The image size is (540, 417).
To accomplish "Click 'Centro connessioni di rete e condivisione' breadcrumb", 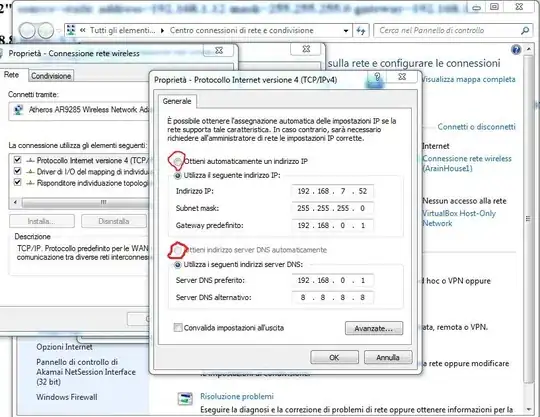I will tap(241, 31).
